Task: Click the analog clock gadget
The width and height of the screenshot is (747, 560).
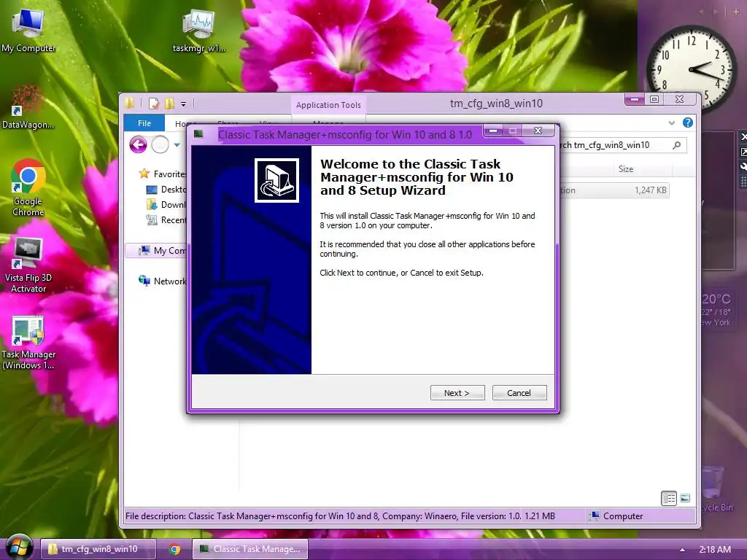Action: pos(691,69)
